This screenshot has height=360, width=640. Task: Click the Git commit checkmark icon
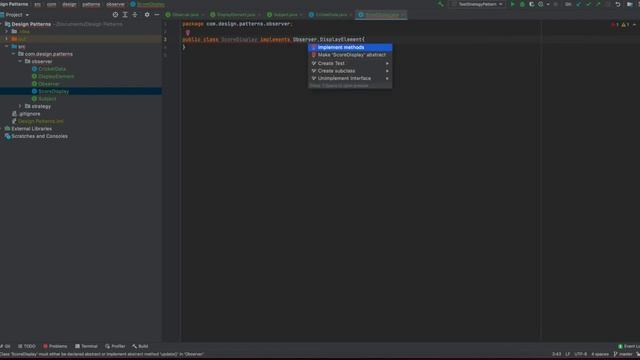[x=589, y=4]
